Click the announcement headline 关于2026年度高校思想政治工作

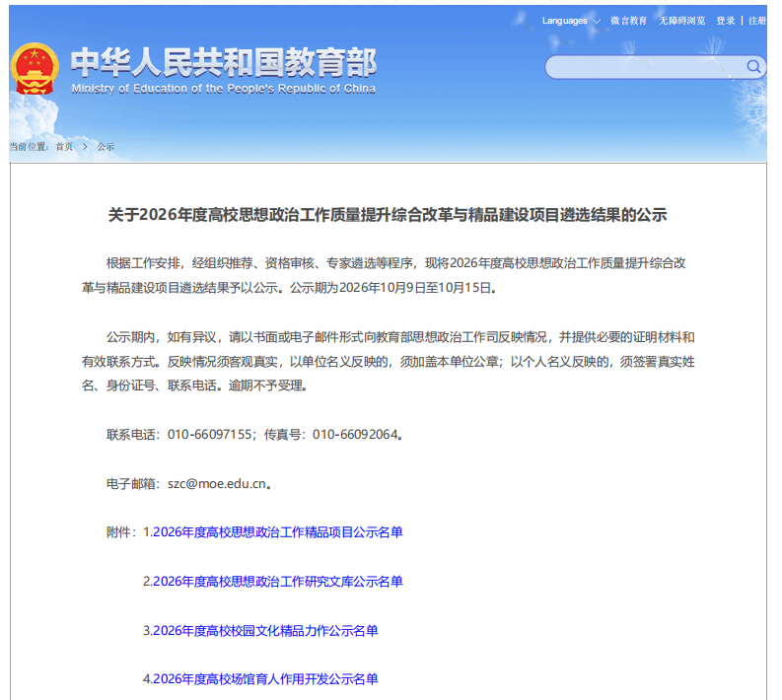(388, 215)
